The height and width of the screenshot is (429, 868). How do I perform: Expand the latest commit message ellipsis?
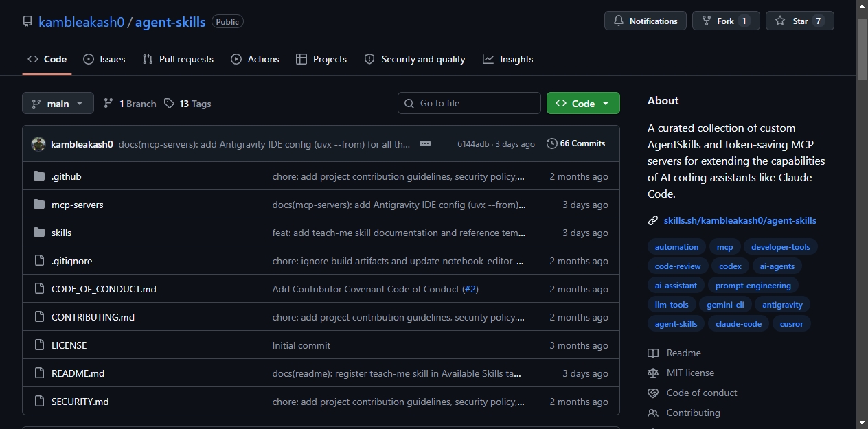tap(425, 143)
